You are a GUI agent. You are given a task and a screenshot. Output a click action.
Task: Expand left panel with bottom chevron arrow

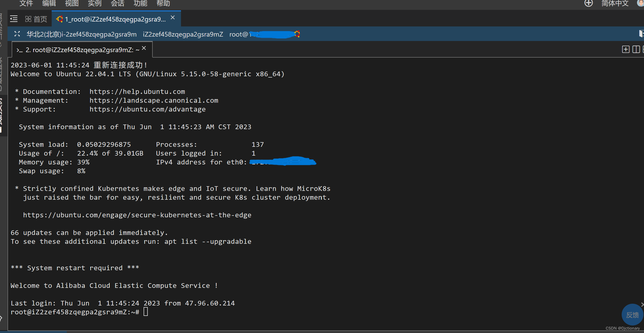point(1,318)
